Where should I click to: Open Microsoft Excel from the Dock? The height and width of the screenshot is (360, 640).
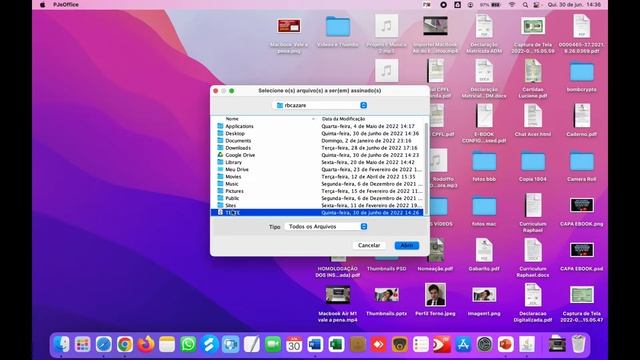pyautogui.click(x=336, y=344)
